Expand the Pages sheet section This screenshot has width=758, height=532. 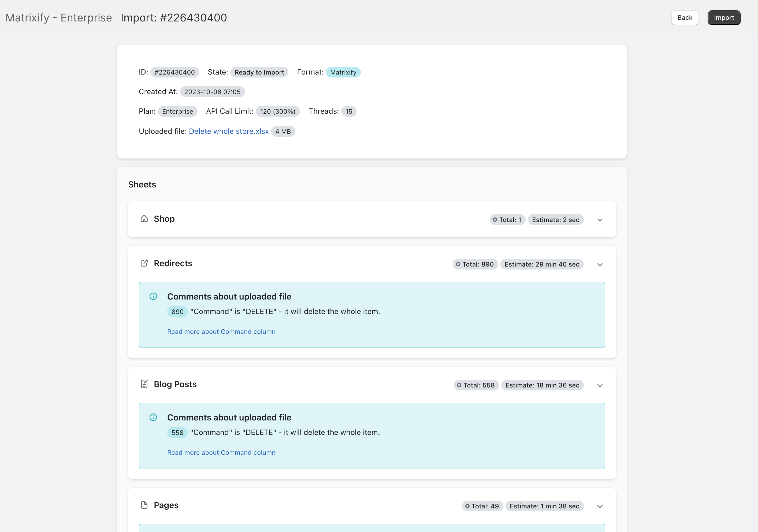(600, 506)
